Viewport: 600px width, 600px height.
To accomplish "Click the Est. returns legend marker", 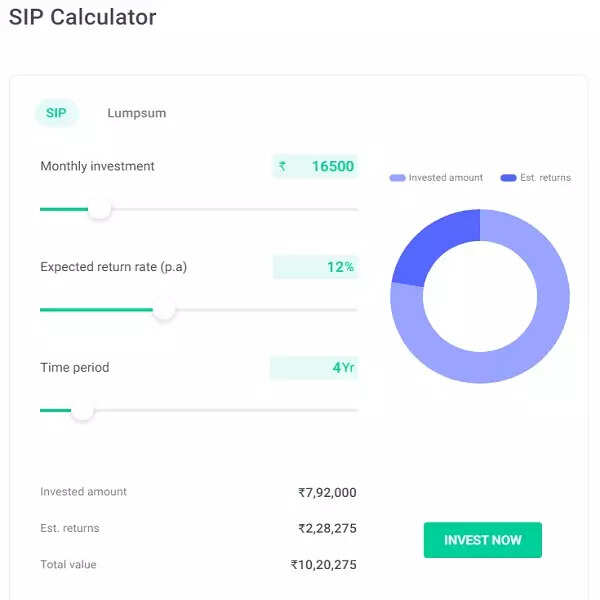I will click(509, 178).
